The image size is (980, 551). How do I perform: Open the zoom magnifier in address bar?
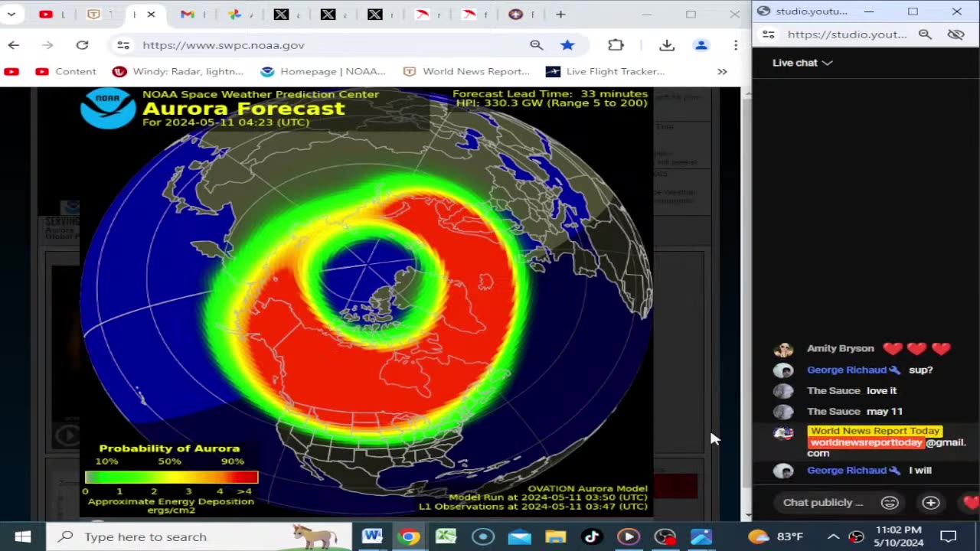537,45
